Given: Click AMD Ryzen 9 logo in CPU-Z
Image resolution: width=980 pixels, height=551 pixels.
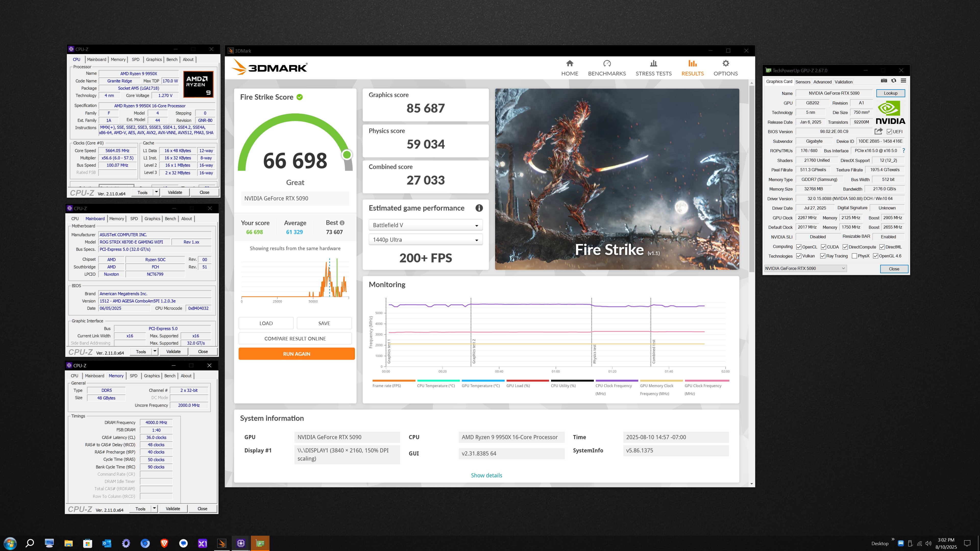Looking at the screenshot, I should [x=198, y=84].
